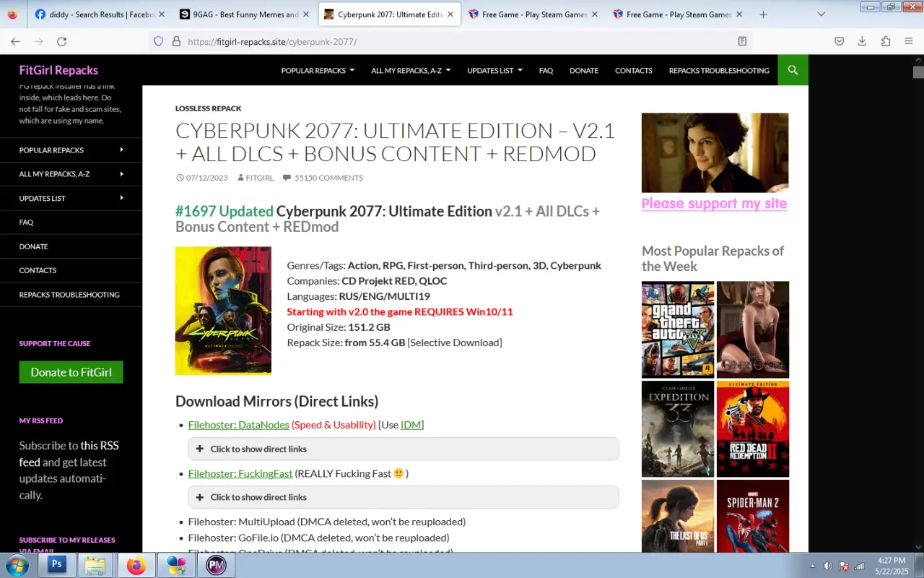The width and height of the screenshot is (924, 578).
Task: Click the Donate to FitGirl button
Action: [71, 372]
